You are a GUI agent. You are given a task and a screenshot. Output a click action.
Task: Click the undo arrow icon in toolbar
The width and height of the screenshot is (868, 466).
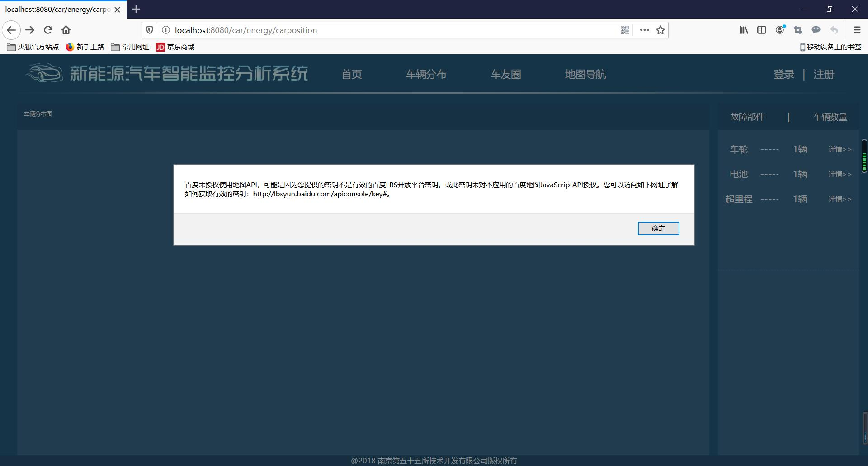[x=834, y=30]
